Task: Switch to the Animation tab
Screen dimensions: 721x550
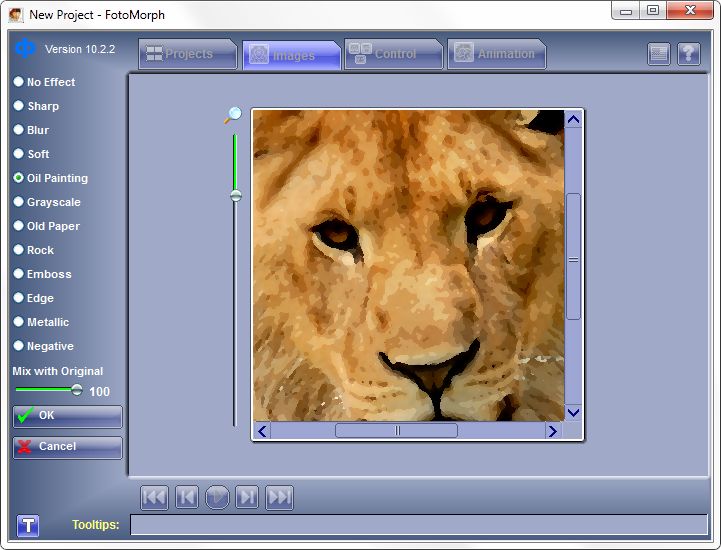Action: coord(497,54)
